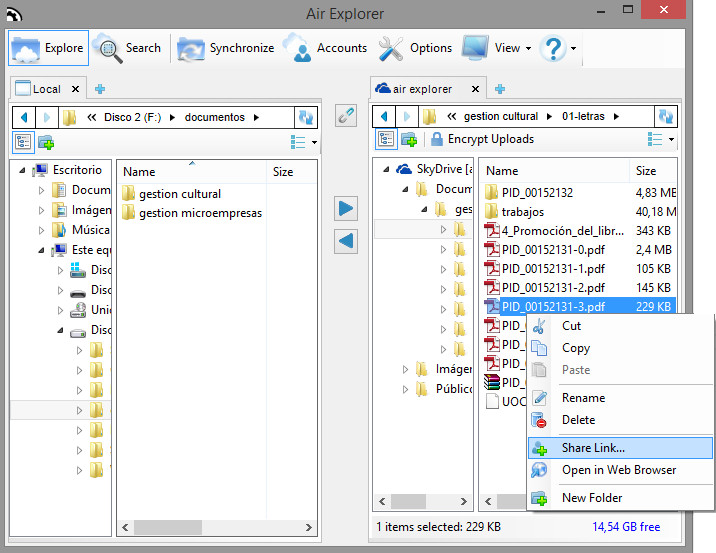Click the 14,54 GB free link
Screen dimensions: 716x553
626,527
